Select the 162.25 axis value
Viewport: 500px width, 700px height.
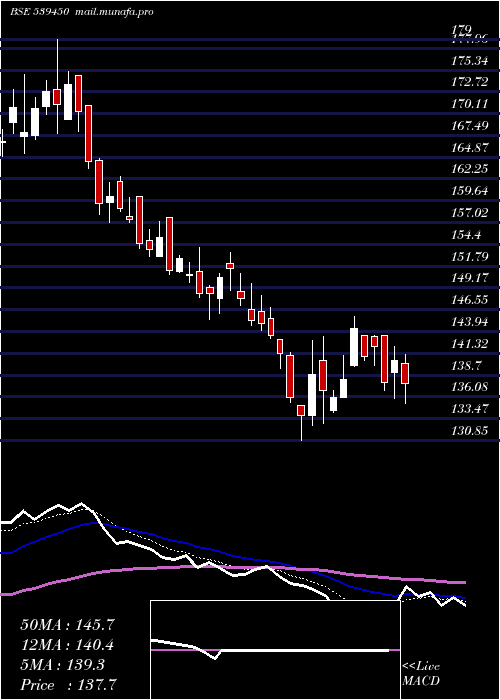(x=469, y=170)
